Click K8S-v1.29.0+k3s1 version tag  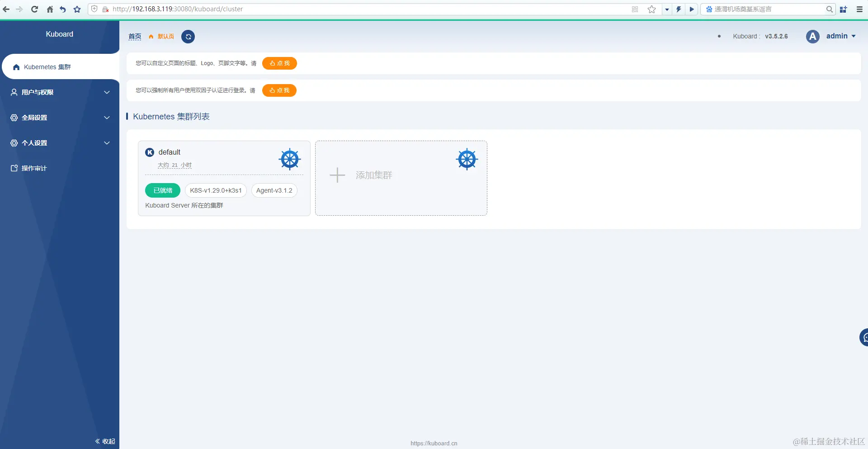(216, 190)
